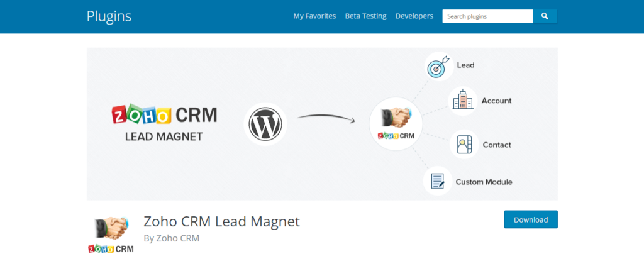
Task: Click the magnifier search button
Action: 545,16
